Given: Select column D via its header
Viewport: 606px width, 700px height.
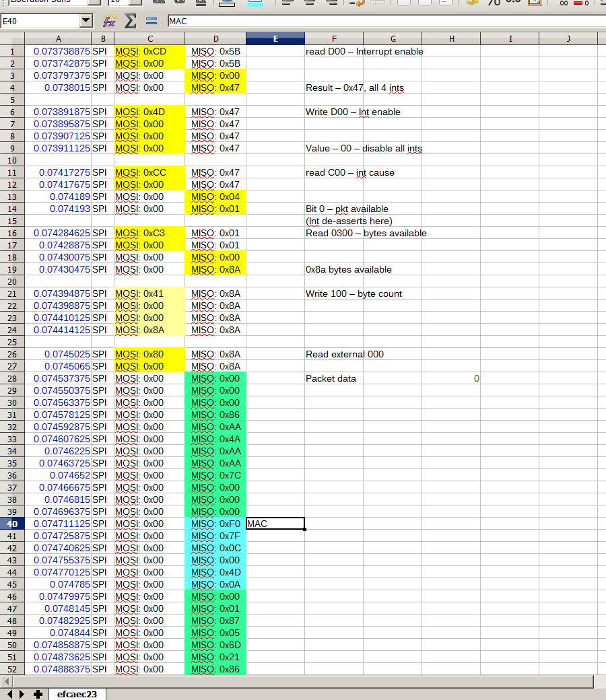Looking at the screenshot, I should point(215,38).
